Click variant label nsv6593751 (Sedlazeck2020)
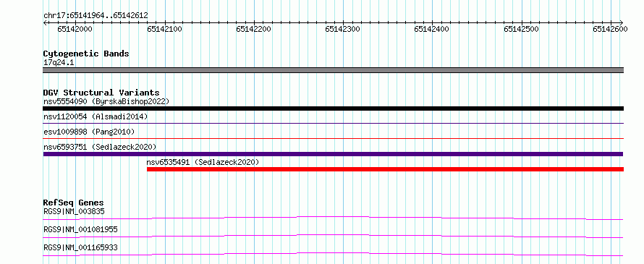This screenshot has height=264, width=644. tap(100, 147)
